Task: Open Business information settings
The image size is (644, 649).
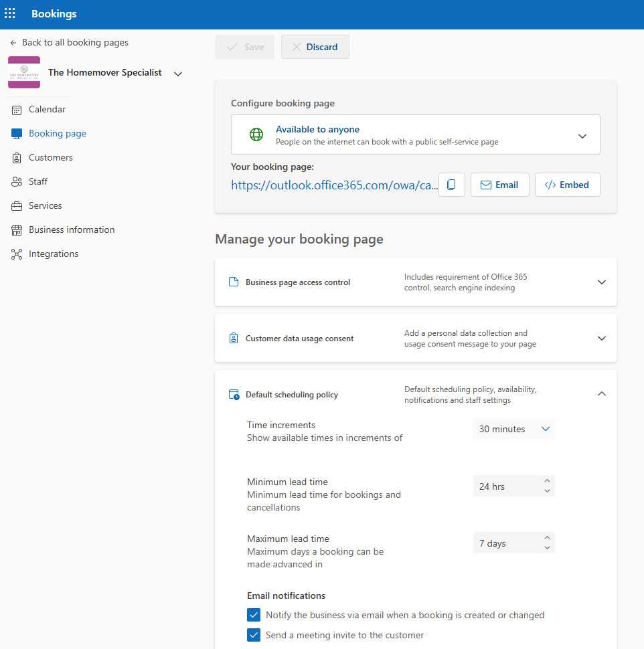Action: 72,229
